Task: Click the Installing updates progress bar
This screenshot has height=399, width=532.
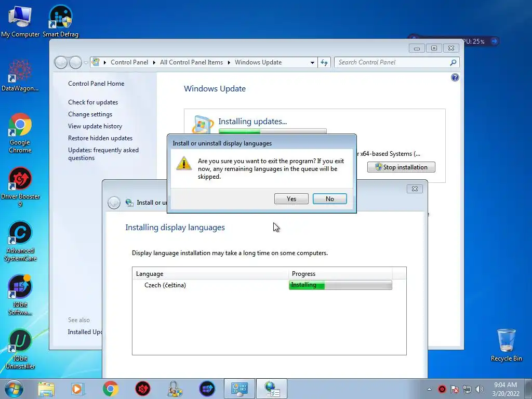Action: tap(272, 131)
